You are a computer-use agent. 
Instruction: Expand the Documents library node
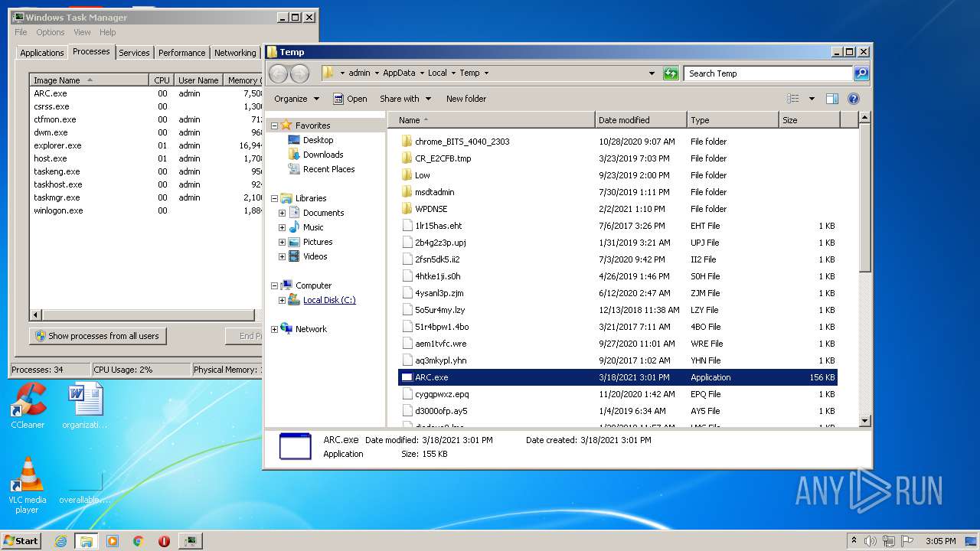[282, 213]
